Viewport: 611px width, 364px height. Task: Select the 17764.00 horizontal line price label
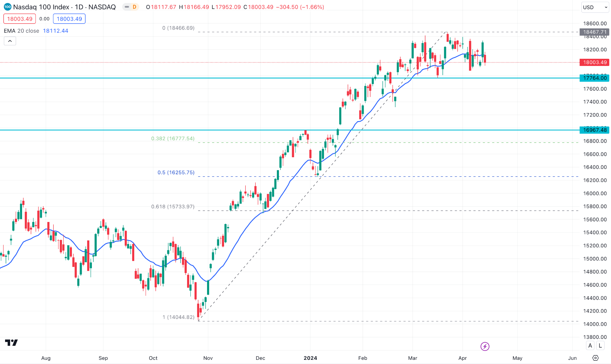coord(595,78)
